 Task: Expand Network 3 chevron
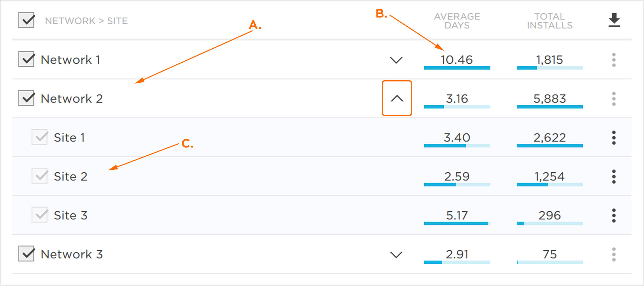pyautogui.click(x=396, y=254)
